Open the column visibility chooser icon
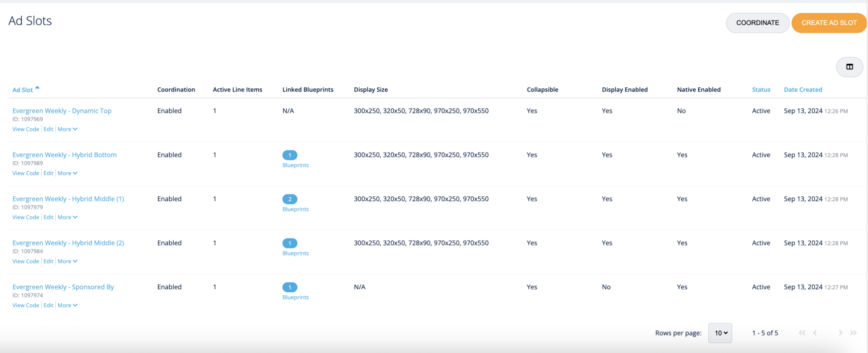This screenshot has height=353, width=868. pos(849,67)
